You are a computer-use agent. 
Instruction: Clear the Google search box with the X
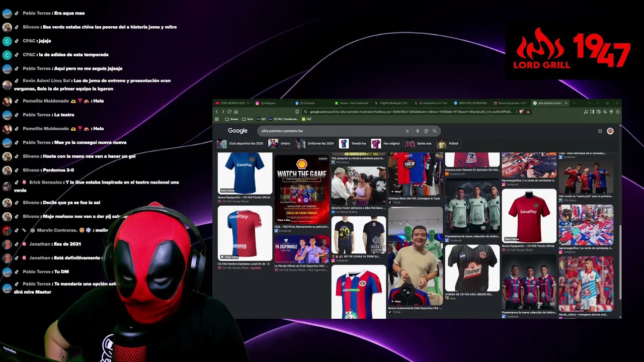click(x=407, y=131)
